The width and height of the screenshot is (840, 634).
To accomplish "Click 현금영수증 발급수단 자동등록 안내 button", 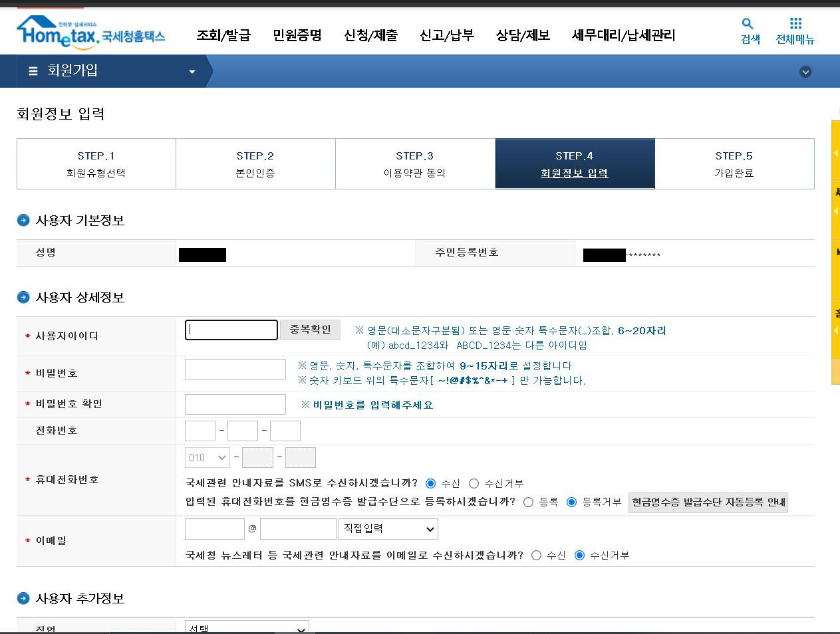I will [x=708, y=502].
